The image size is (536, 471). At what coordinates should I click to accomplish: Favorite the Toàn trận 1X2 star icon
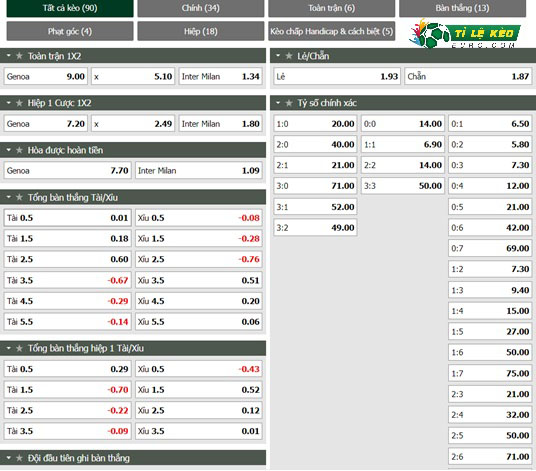(x=19, y=56)
